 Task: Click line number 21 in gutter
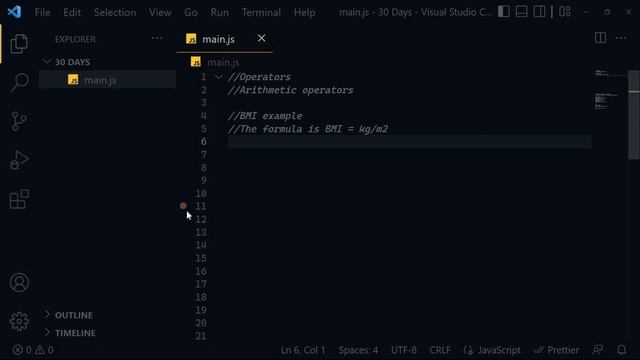click(200, 336)
